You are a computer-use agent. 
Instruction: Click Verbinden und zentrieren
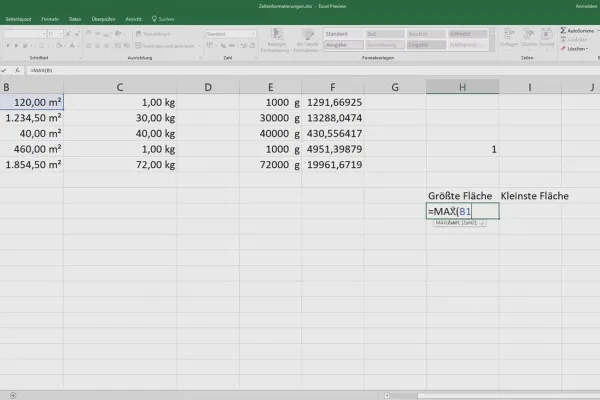pyautogui.click(x=165, y=46)
